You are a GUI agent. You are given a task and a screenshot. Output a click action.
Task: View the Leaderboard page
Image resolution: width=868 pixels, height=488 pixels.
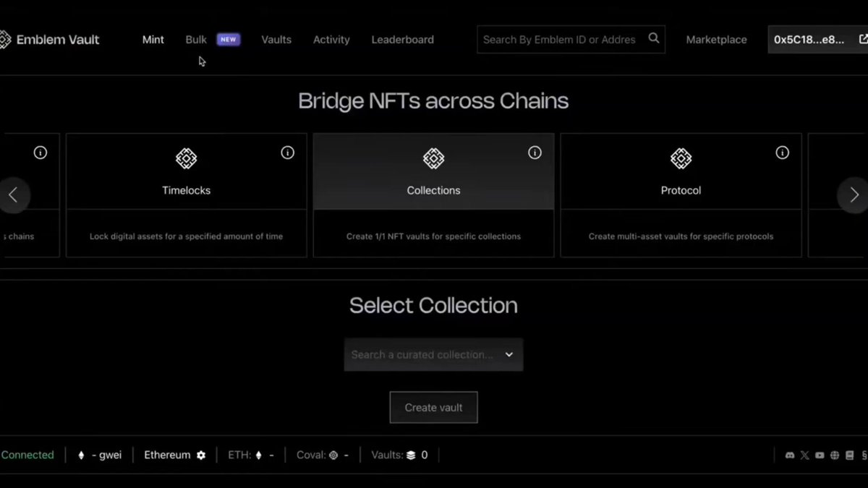pyautogui.click(x=403, y=40)
